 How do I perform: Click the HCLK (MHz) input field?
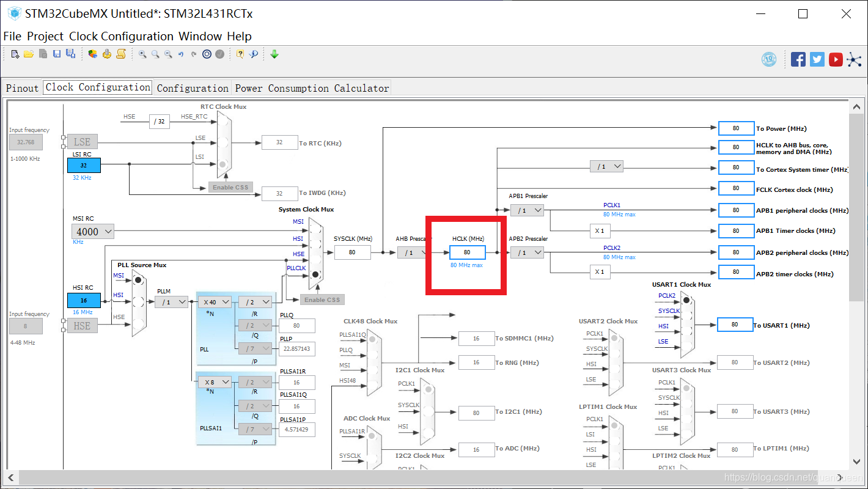tap(468, 252)
